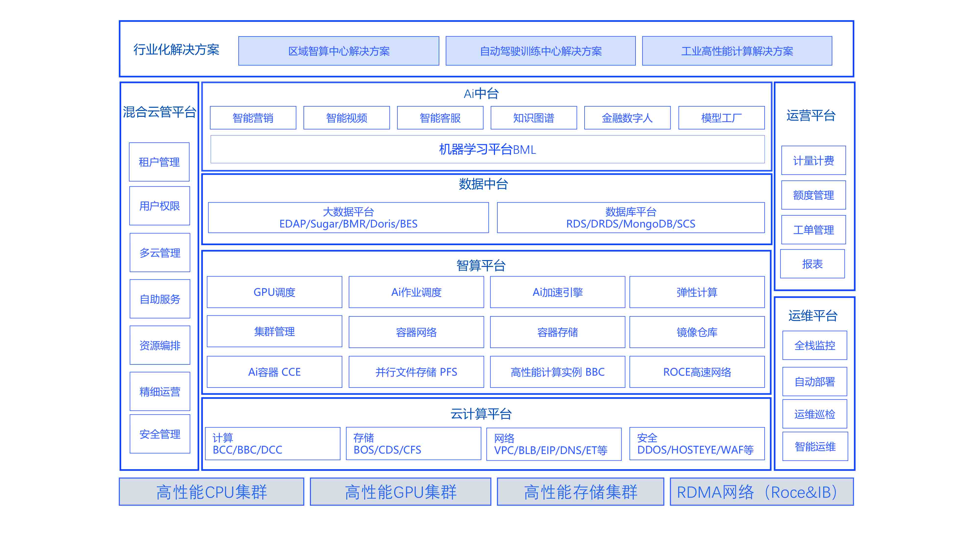The width and height of the screenshot is (980, 551).
Task: Click the 智能营销 box
Action: pyautogui.click(x=253, y=118)
